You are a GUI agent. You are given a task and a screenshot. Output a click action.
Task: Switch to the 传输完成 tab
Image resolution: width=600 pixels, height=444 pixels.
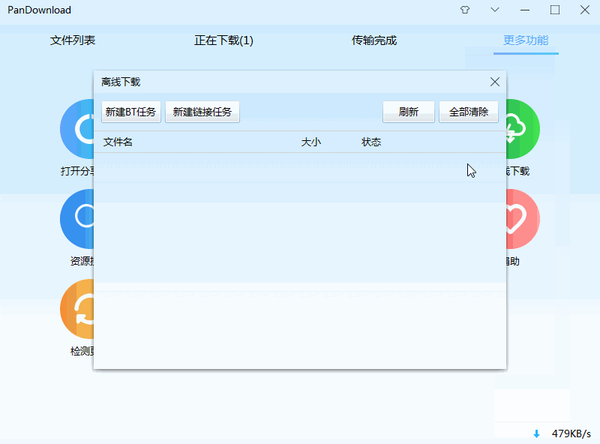(374, 40)
